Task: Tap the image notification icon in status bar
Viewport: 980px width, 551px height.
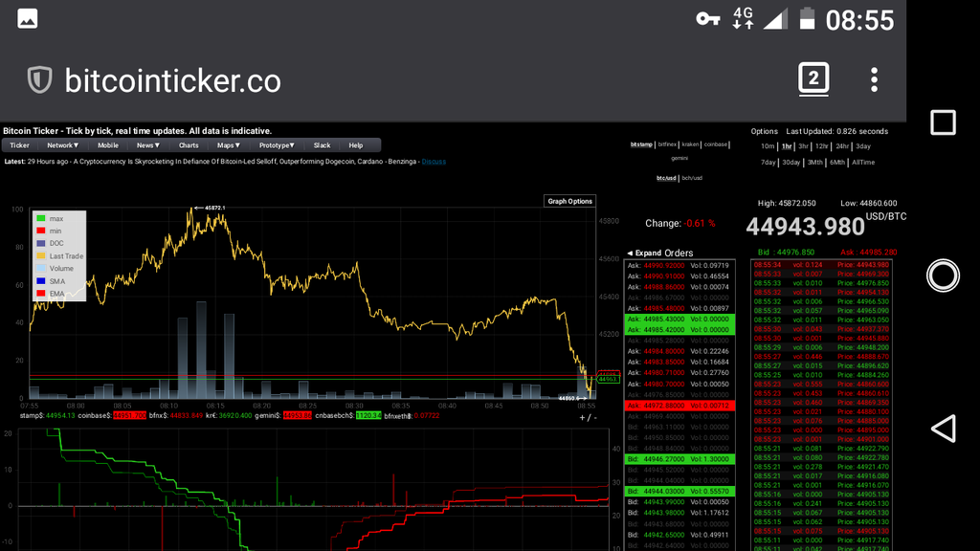Action: click(28, 19)
